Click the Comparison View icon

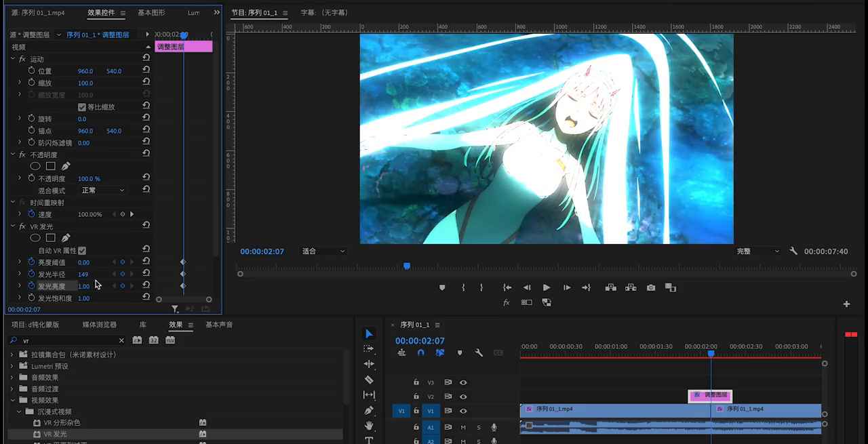tap(671, 287)
